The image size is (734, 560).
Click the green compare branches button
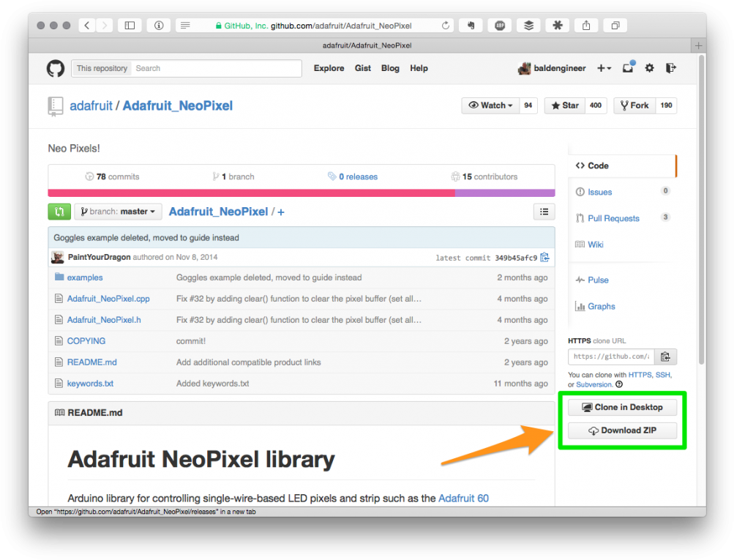click(x=59, y=212)
